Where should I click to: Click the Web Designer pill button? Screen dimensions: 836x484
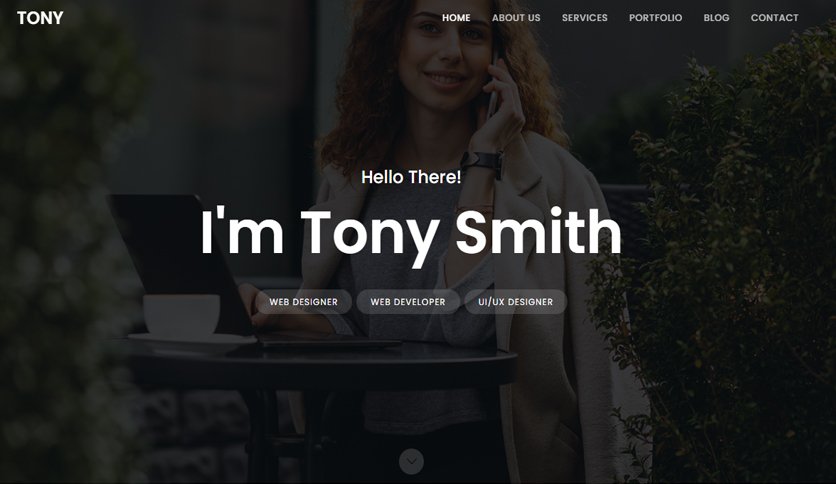[303, 302]
